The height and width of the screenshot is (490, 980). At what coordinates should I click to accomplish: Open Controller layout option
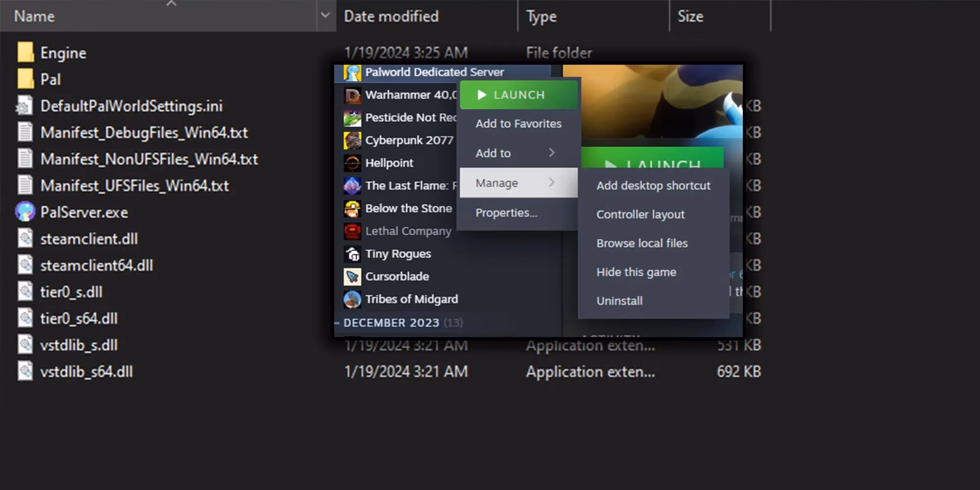653,215
